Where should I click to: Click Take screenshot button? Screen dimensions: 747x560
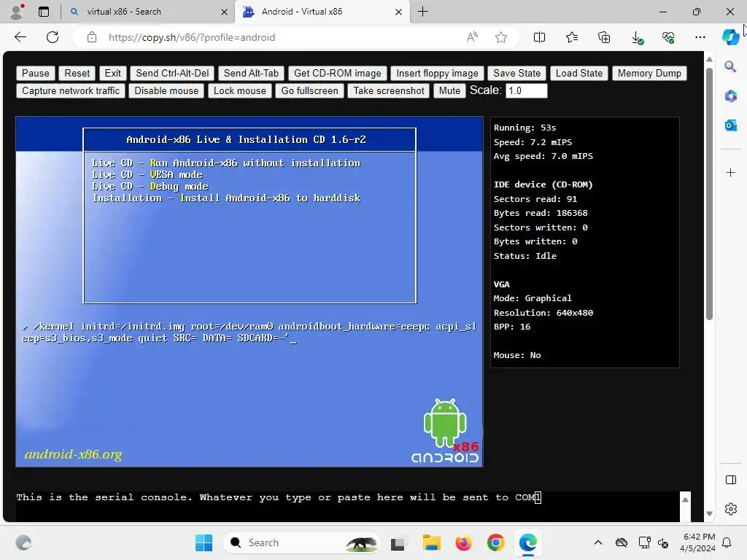point(388,90)
